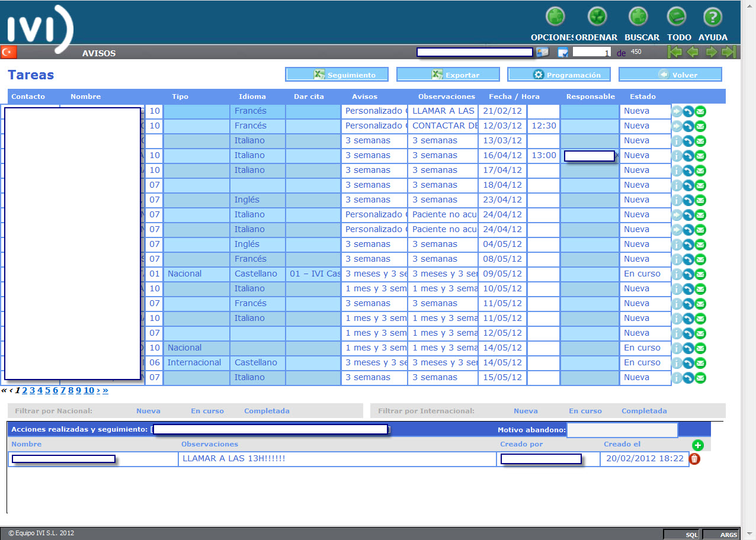756x540 pixels.
Task: Click the Estado column header
Action: click(x=643, y=97)
